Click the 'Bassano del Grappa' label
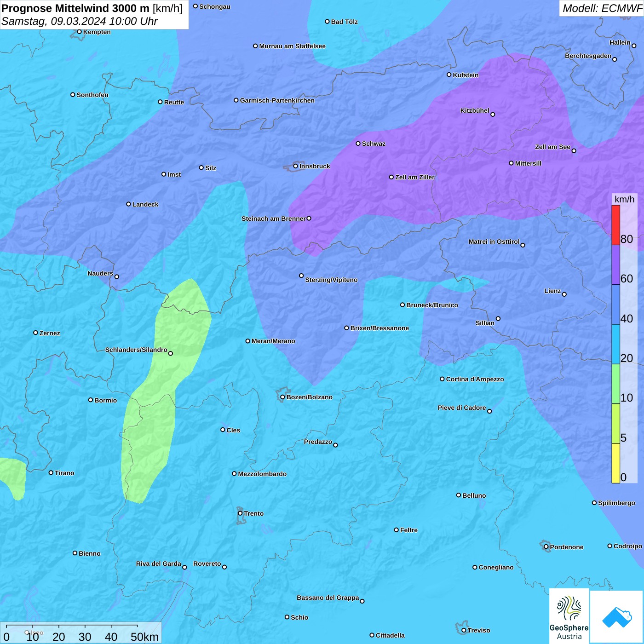Viewport: 644px width, 644px height. pyautogui.click(x=328, y=598)
